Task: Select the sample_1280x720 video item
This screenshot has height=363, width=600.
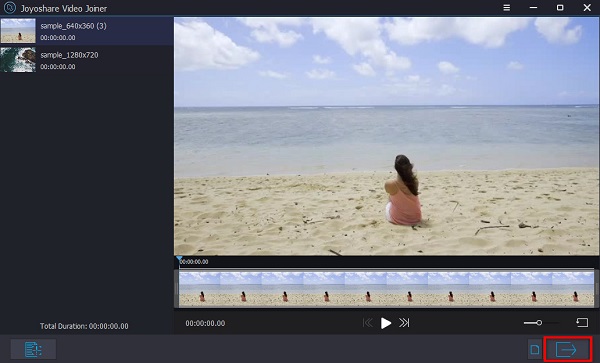Action: coord(86,60)
